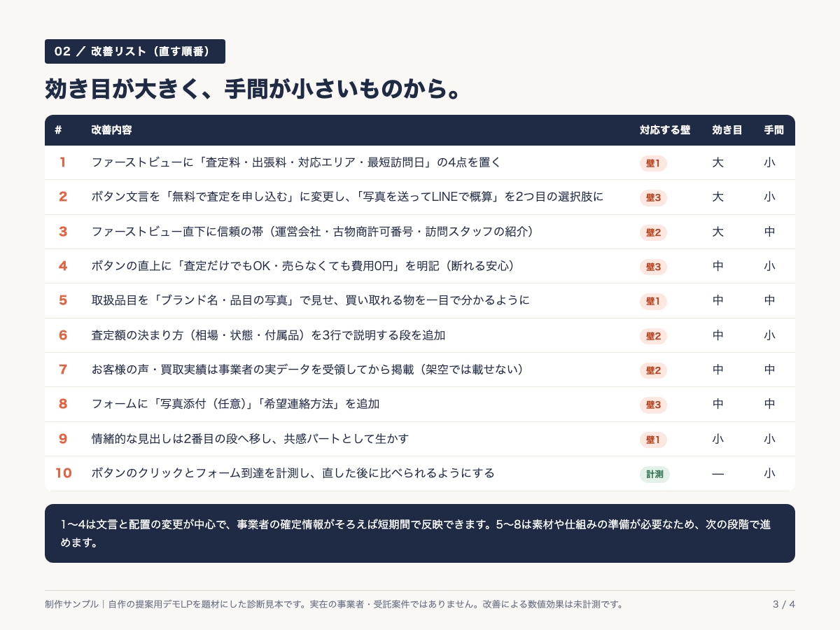Click row number "2" in the table

(63, 197)
